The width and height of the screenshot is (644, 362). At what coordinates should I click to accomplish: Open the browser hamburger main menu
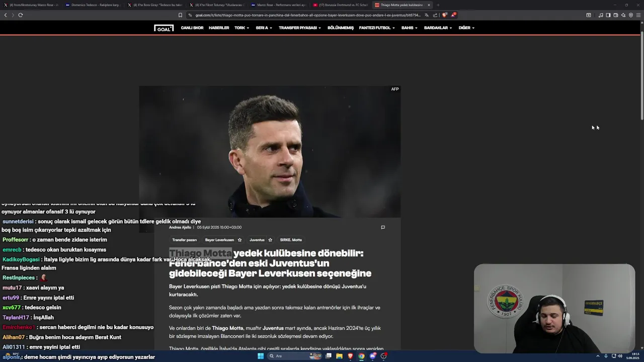coord(638,15)
